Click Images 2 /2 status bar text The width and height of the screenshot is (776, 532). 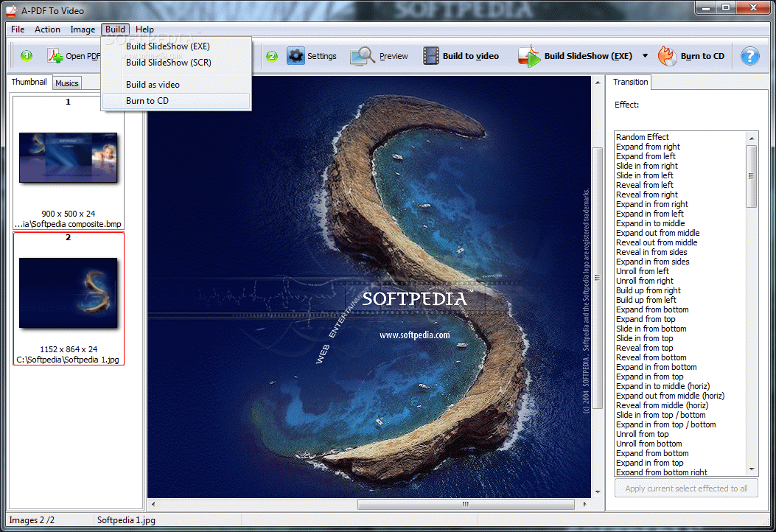point(32,520)
